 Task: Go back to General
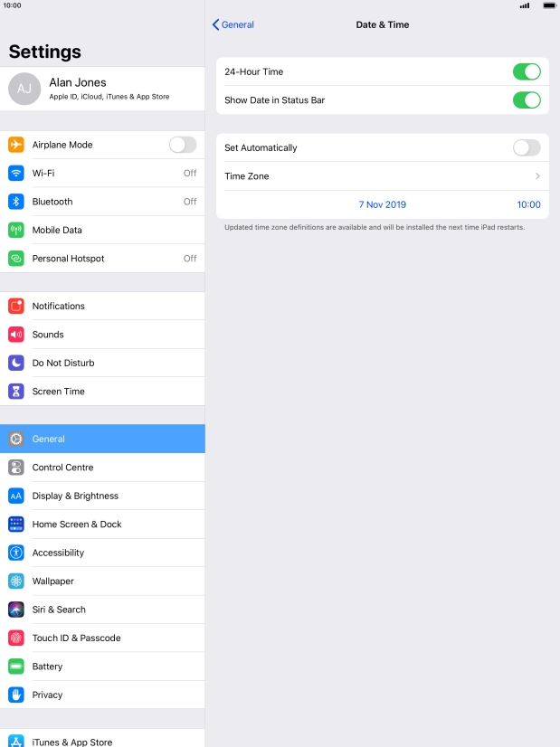(233, 24)
